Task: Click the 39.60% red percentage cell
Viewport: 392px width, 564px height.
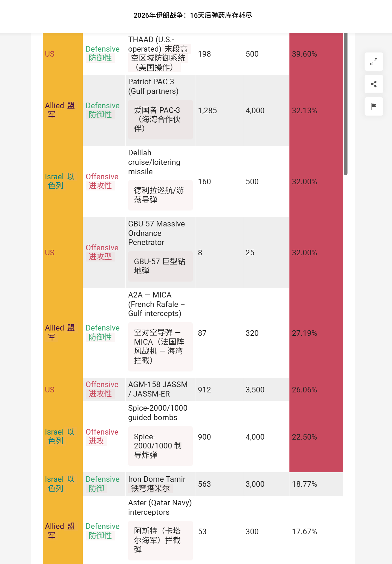Action: (316, 54)
